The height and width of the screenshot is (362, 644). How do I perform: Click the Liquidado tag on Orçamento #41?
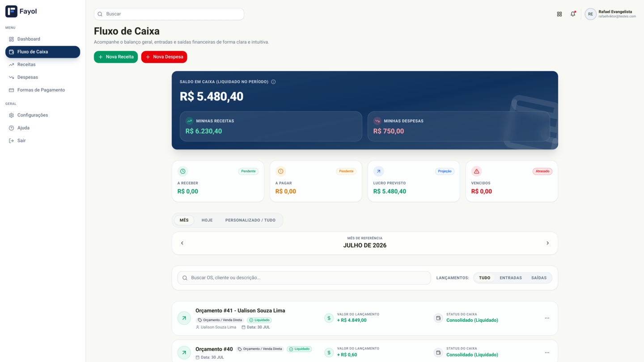tap(259, 320)
